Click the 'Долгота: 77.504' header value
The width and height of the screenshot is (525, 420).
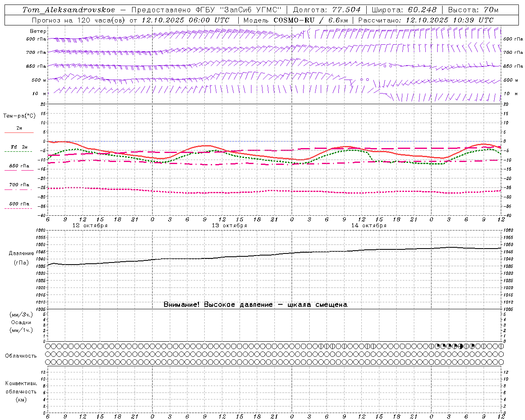[327, 10]
